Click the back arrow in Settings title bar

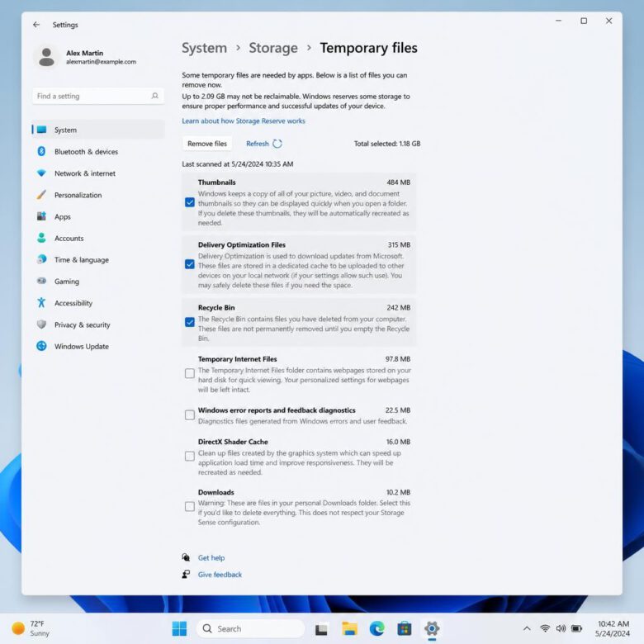tap(36, 25)
